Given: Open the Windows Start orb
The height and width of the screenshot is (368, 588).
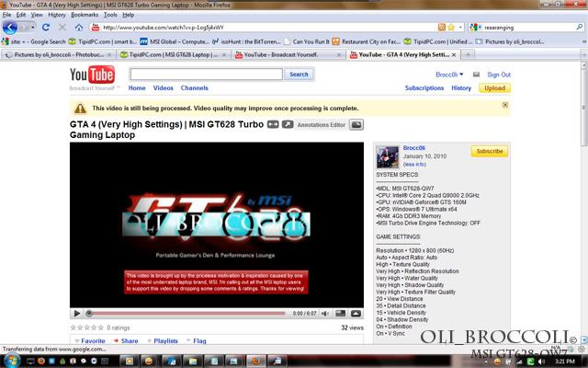Looking at the screenshot, I should click(x=11, y=362).
